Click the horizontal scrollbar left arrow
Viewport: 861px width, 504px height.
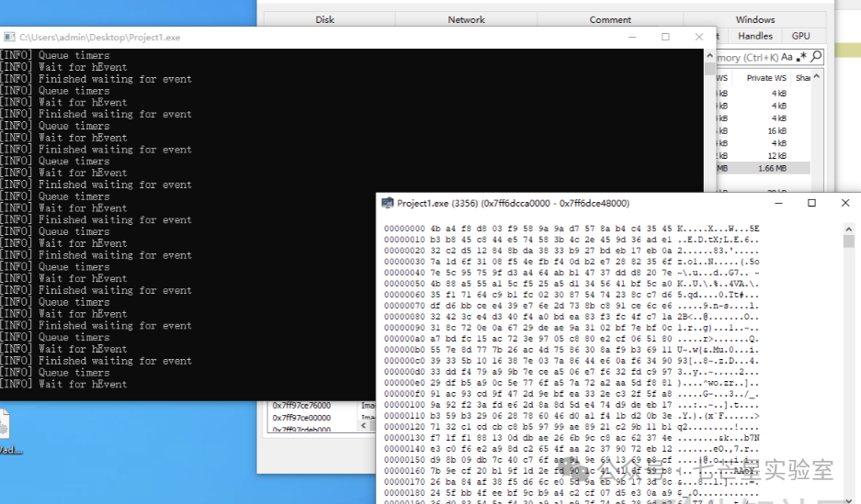coord(364,426)
